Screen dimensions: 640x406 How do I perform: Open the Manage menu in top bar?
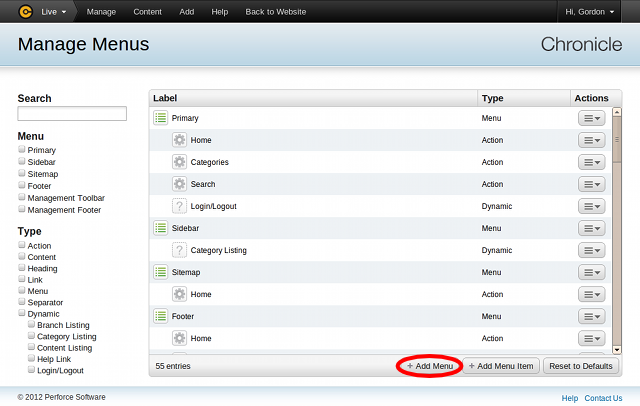coord(101,12)
